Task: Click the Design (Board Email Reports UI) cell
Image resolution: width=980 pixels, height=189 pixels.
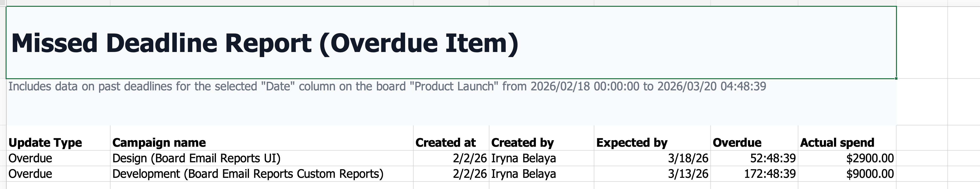Action: tap(196, 158)
